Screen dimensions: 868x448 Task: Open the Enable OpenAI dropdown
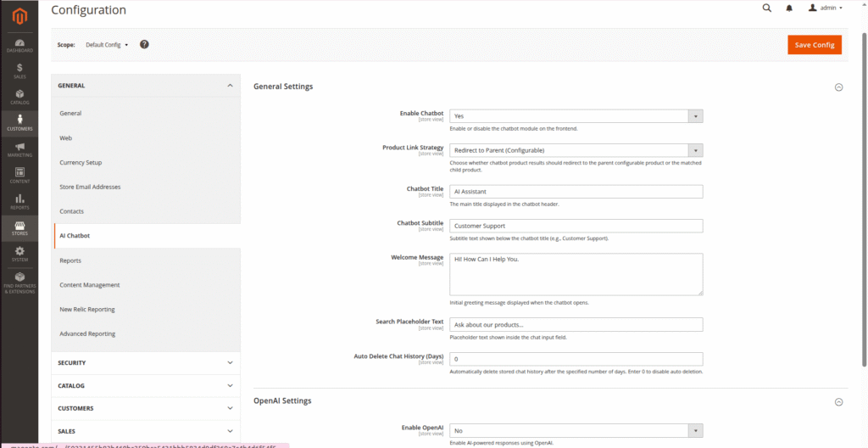(x=576, y=431)
